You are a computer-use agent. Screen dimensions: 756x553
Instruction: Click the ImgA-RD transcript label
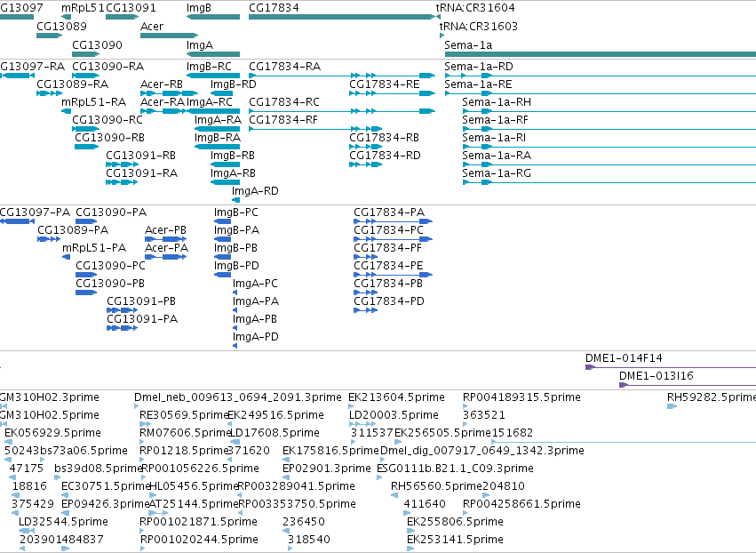tap(256, 191)
